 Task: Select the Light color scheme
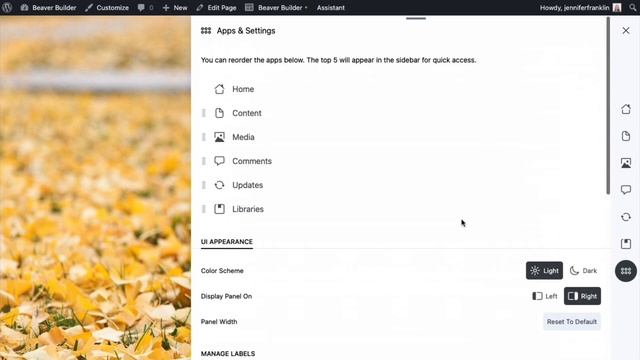coord(544,271)
